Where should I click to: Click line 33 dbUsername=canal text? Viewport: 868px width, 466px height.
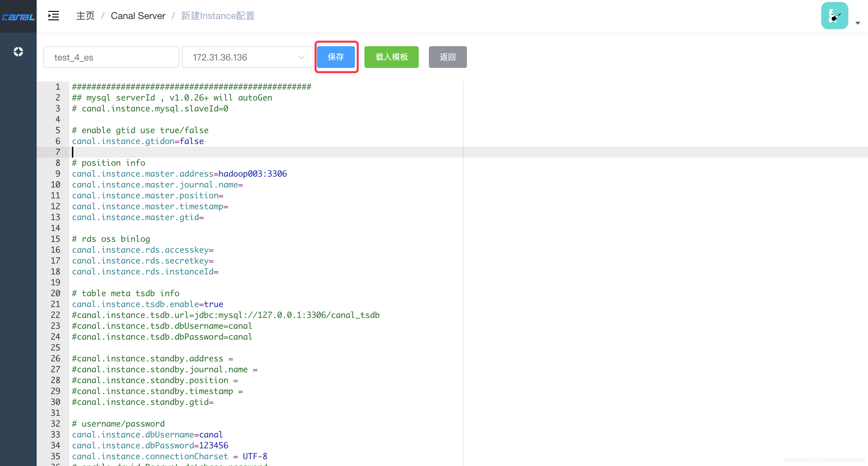[x=147, y=435]
